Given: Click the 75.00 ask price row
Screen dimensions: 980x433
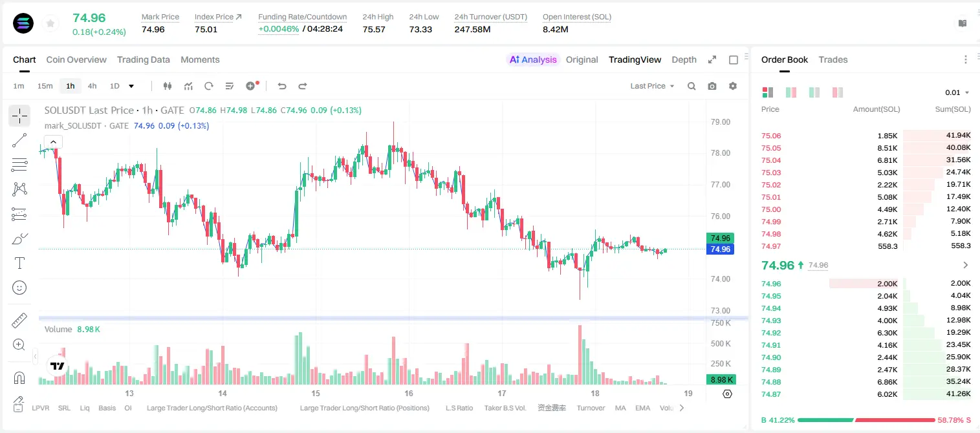Looking at the screenshot, I should (x=866, y=209).
